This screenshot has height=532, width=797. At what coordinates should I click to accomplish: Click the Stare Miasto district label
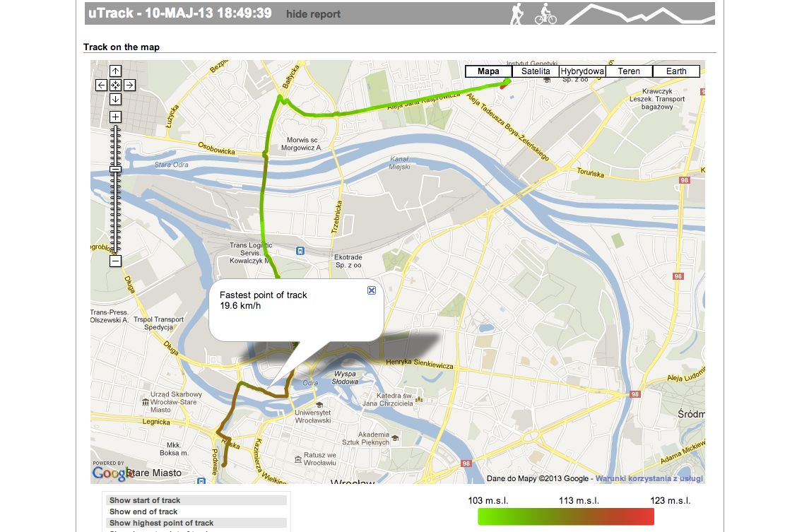pos(154,473)
